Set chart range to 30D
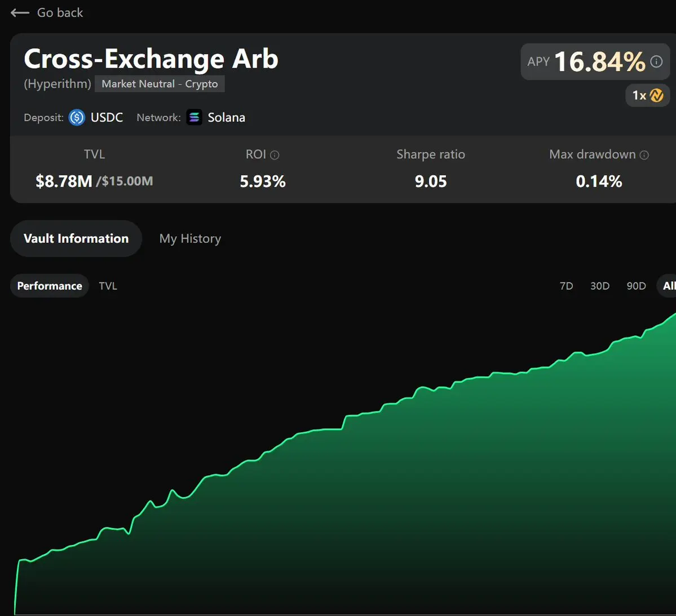The width and height of the screenshot is (676, 616). [600, 286]
